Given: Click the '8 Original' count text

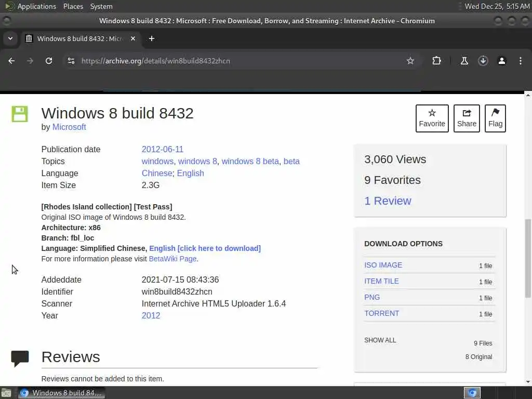Looking at the screenshot, I should point(478,357).
